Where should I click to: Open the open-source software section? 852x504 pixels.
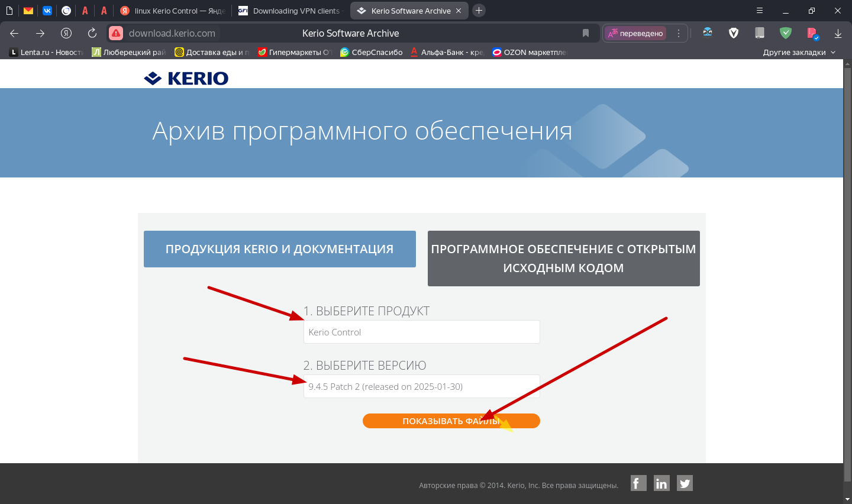pos(564,259)
